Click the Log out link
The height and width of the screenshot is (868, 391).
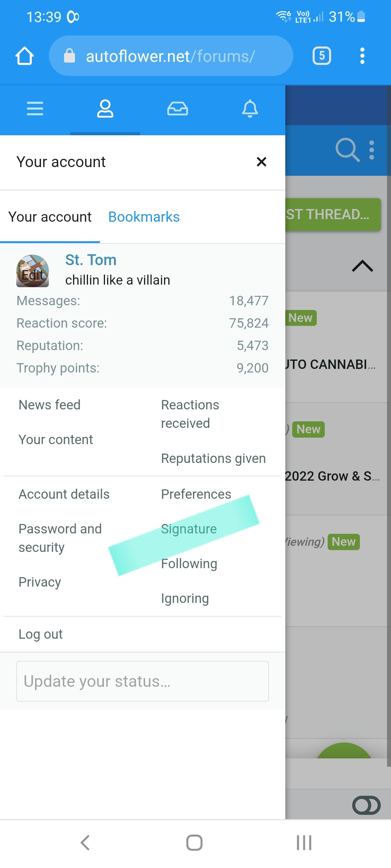[x=41, y=634]
